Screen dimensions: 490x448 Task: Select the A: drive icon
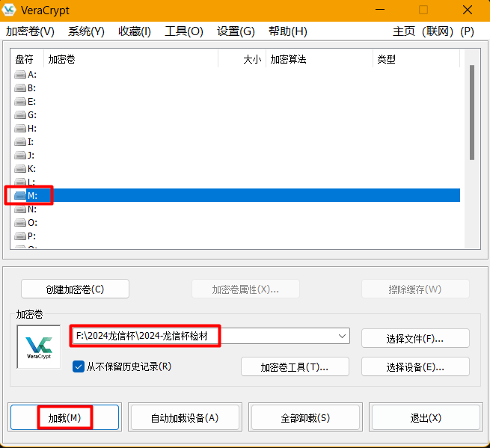pos(20,75)
